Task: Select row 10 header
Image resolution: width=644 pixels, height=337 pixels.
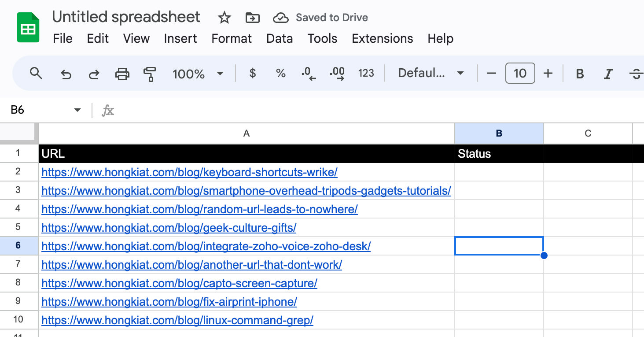Action: [x=18, y=320]
